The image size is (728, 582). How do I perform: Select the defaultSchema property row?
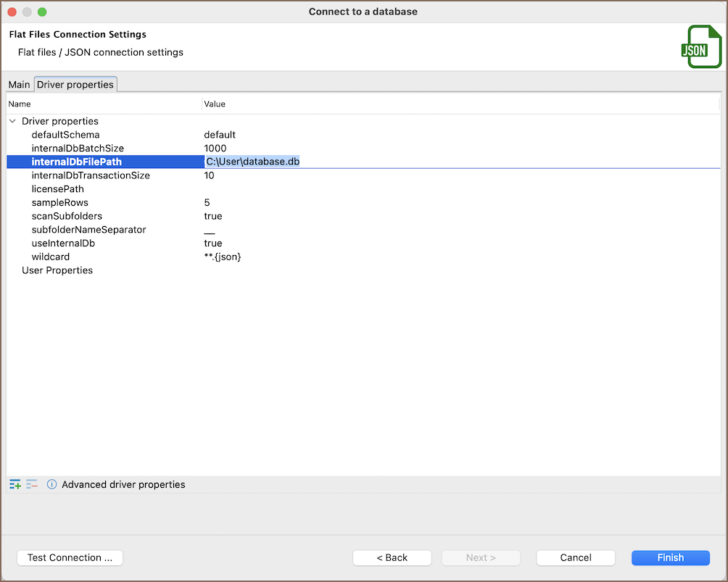(65, 135)
